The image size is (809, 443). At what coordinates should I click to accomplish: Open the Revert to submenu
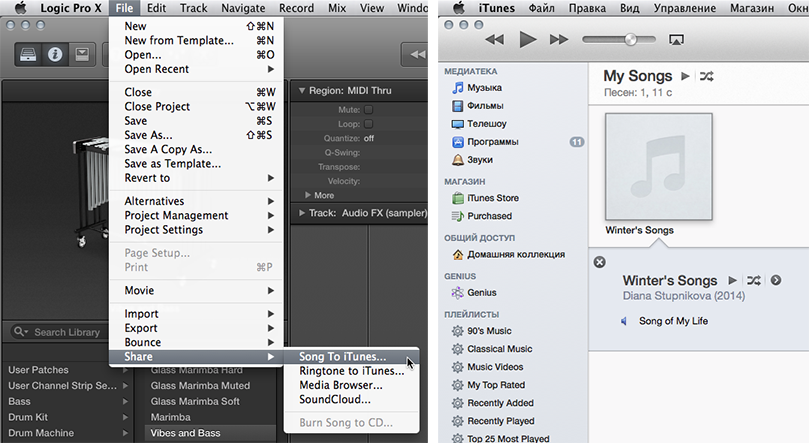(196, 178)
